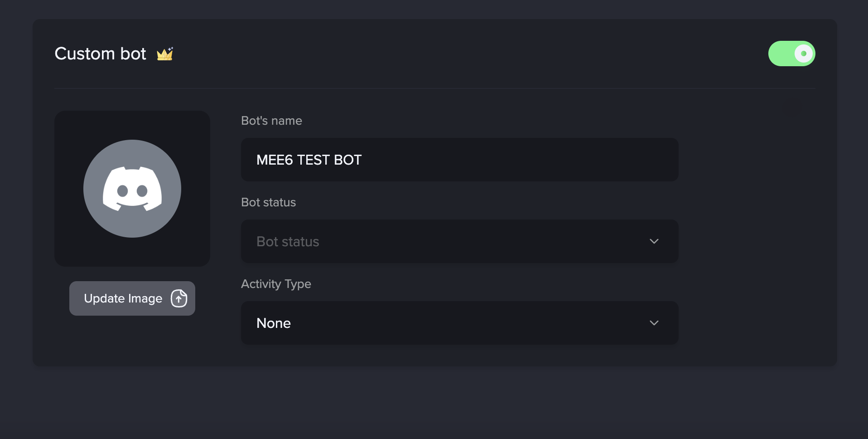This screenshot has height=439, width=868.
Task: Click the Discord logo avatar
Action: point(132,189)
